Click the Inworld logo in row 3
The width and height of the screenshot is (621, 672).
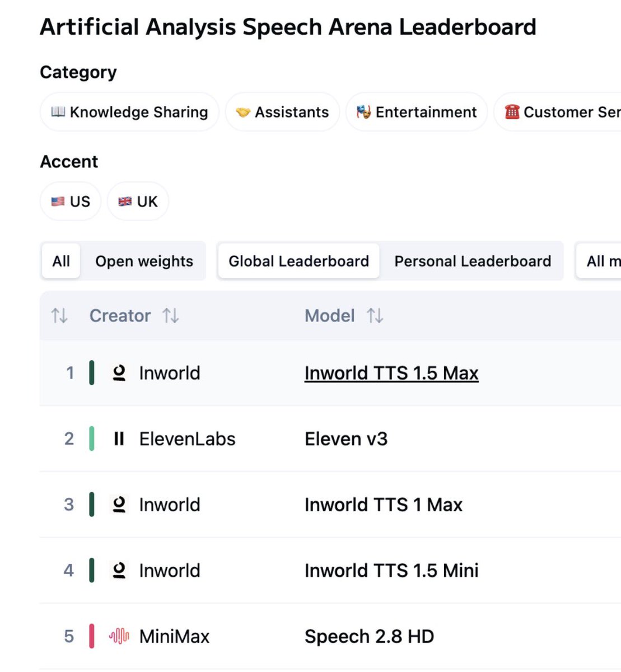(119, 505)
